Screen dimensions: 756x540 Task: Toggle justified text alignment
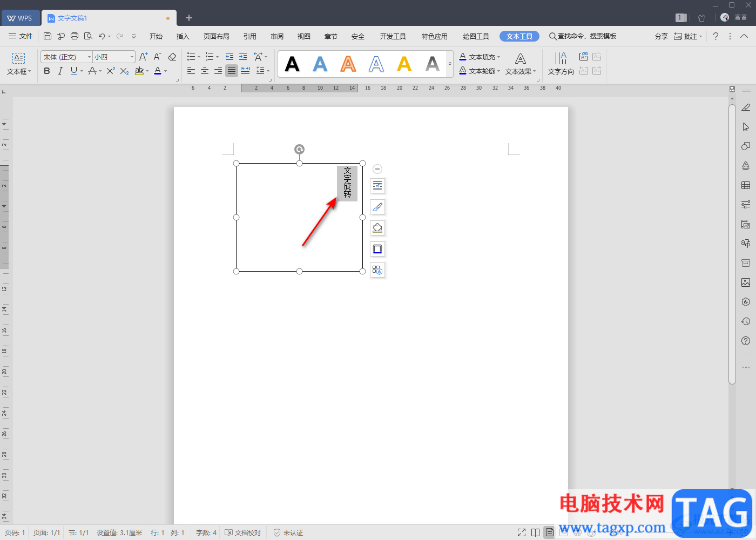[232, 71]
